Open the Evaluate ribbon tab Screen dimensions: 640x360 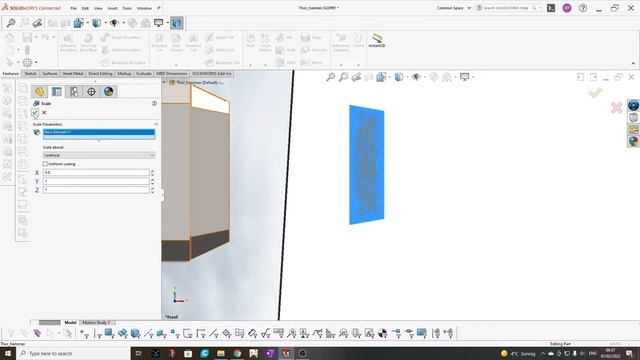[x=144, y=73]
